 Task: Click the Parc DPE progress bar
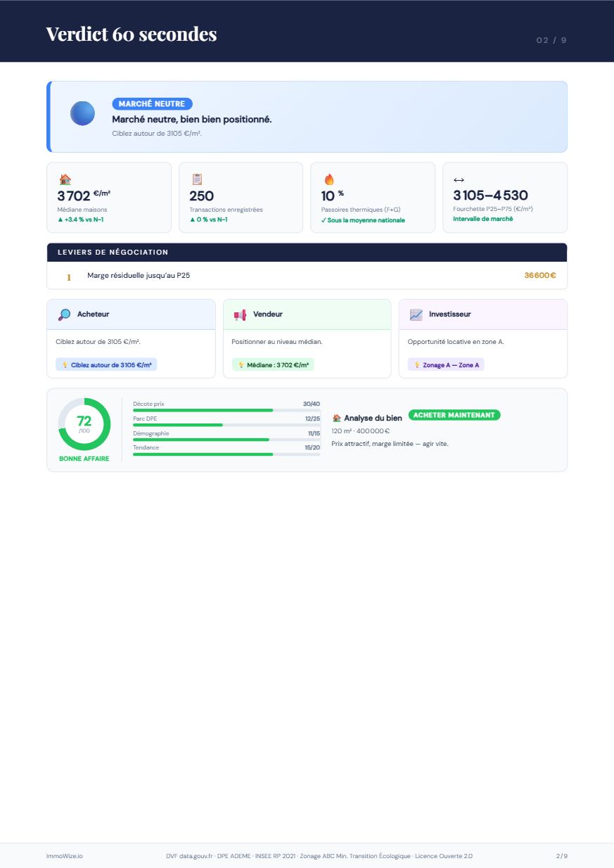pos(226,425)
